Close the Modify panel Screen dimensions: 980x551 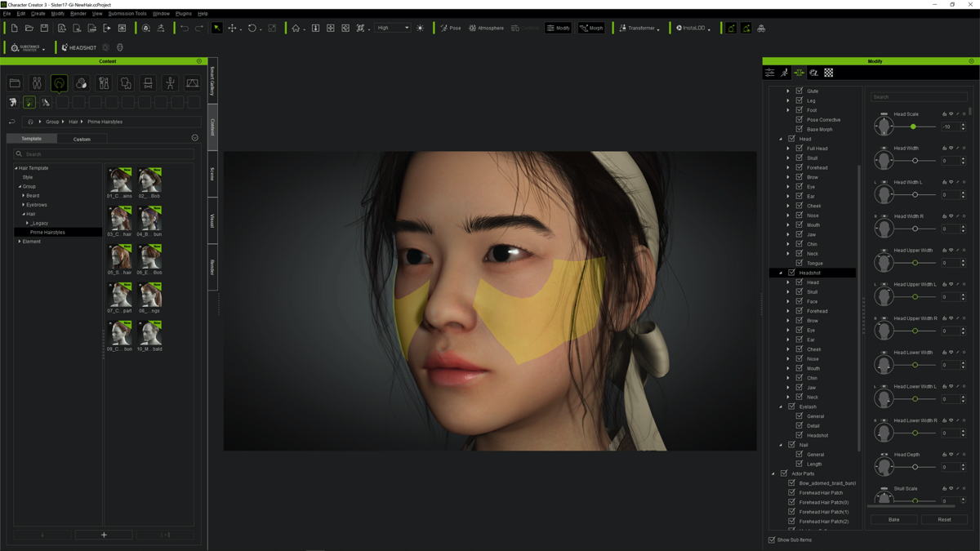coord(971,61)
